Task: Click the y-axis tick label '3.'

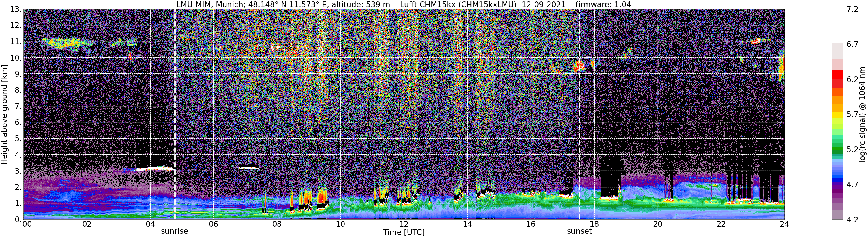Action: 18,171
